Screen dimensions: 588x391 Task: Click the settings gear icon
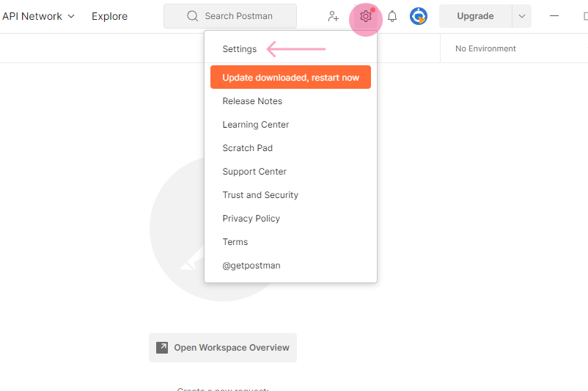366,16
